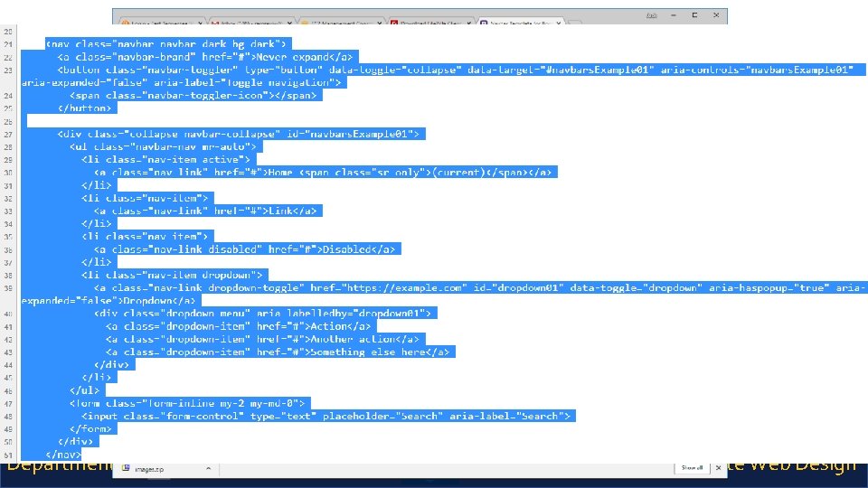Click the images.zip file icon

tap(126, 468)
